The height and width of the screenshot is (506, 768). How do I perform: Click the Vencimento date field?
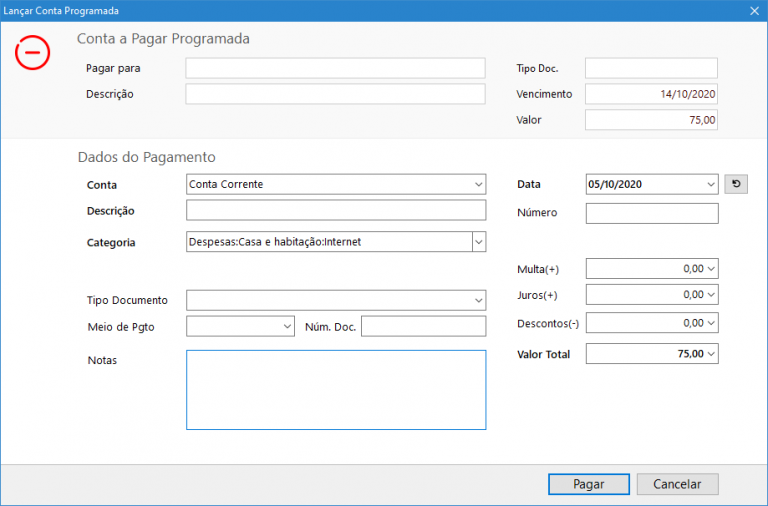click(651, 94)
